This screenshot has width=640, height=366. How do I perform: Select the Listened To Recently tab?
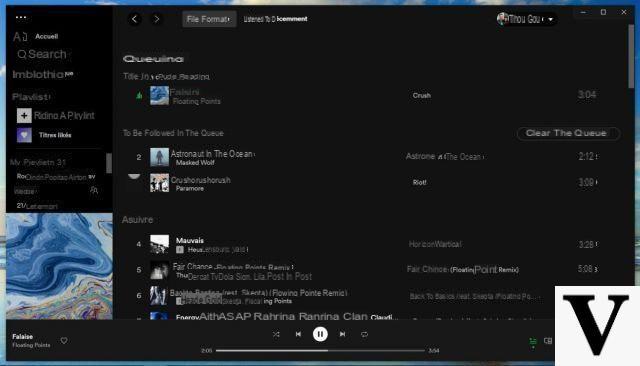click(276, 19)
